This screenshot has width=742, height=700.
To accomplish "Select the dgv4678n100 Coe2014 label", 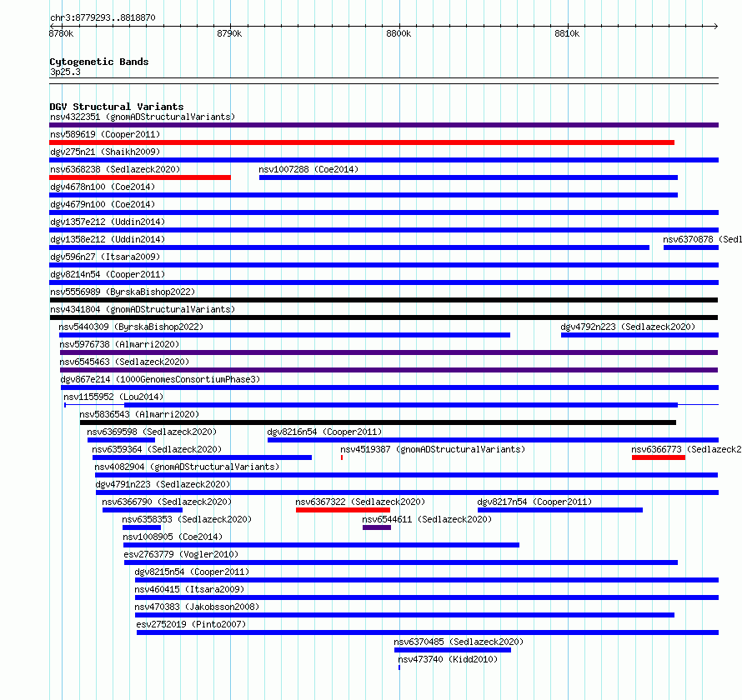I will (x=103, y=187).
